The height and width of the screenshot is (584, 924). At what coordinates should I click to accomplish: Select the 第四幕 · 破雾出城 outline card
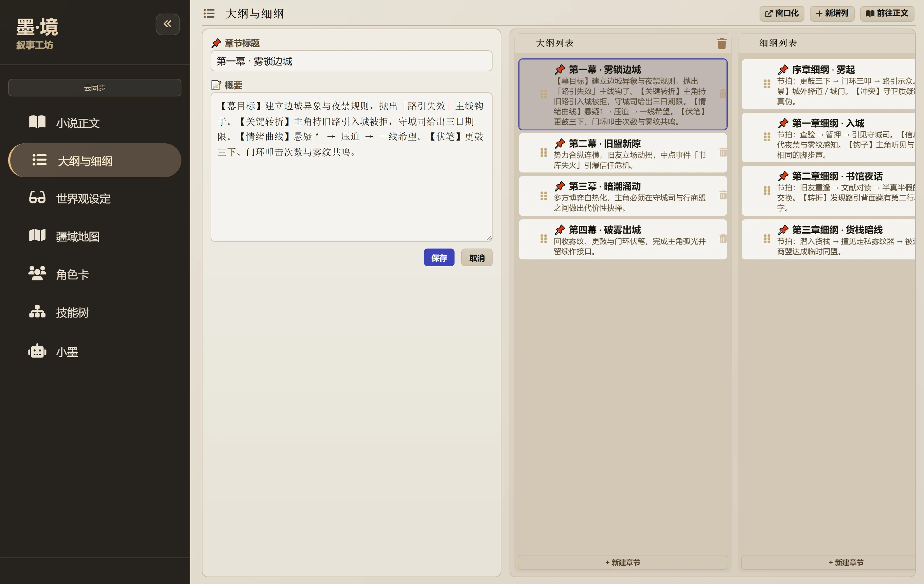(622, 239)
